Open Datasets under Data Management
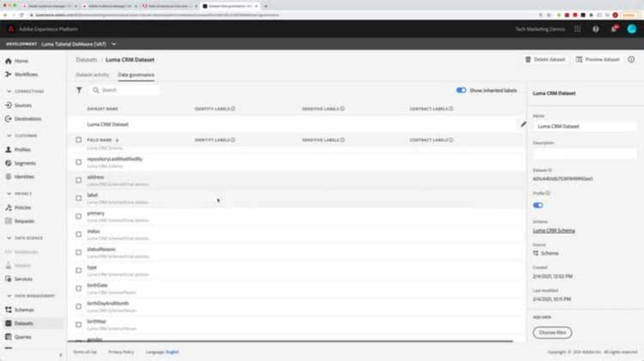 click(19, 323)
